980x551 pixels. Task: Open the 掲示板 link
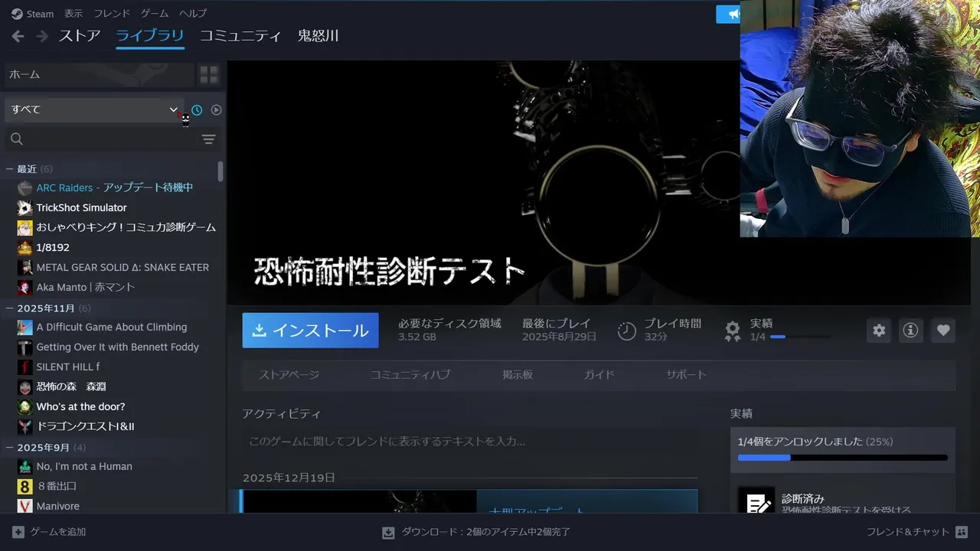pos(518,375)
